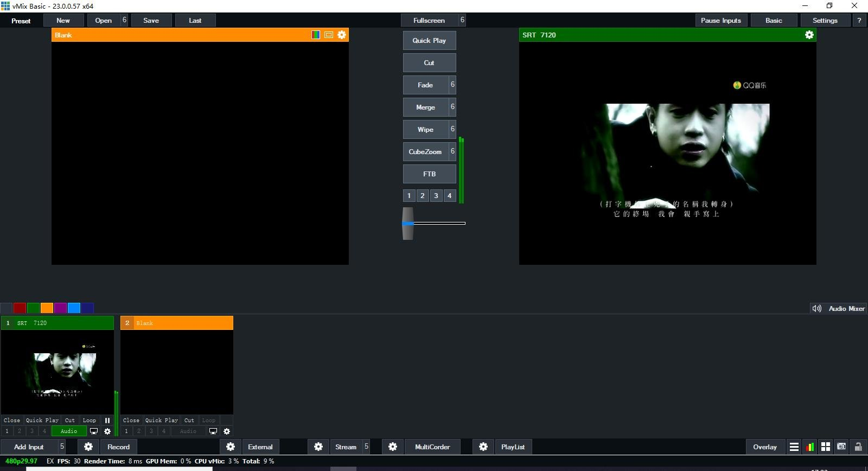Expand the Add Input dropdown arrow
The width and height of the screenshot is (868, 471).
click(62, 447)
